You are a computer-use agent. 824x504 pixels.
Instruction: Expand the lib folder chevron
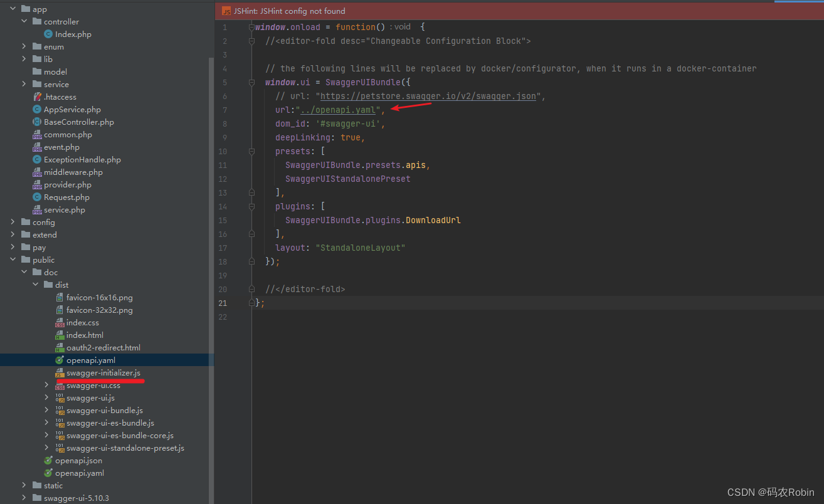pos(24,59)
